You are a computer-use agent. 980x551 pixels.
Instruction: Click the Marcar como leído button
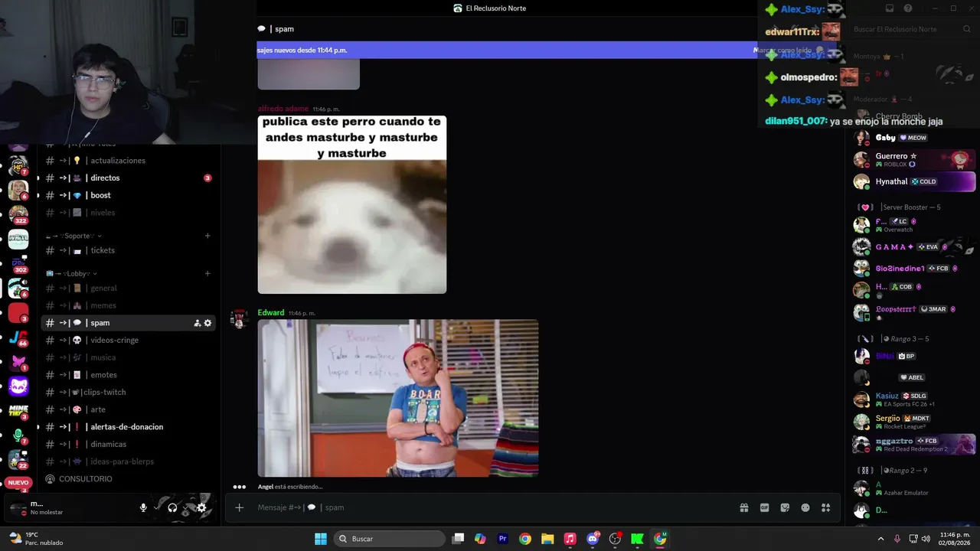(789, 50)
